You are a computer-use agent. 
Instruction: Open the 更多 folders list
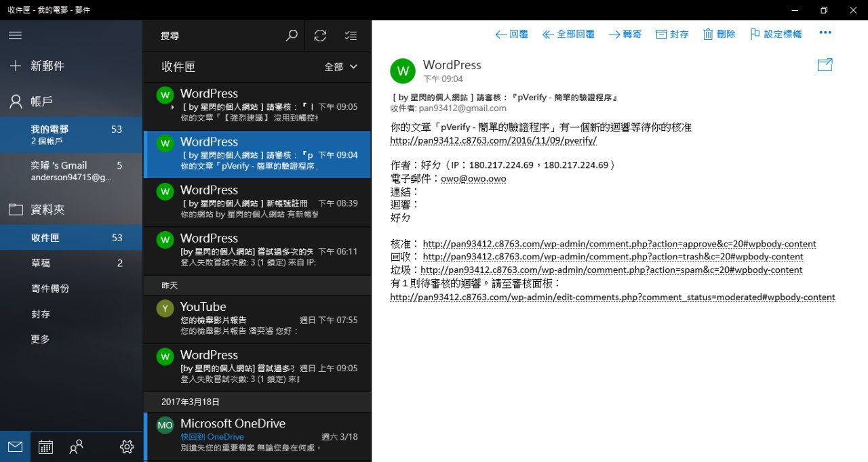(x=40, y=339)
